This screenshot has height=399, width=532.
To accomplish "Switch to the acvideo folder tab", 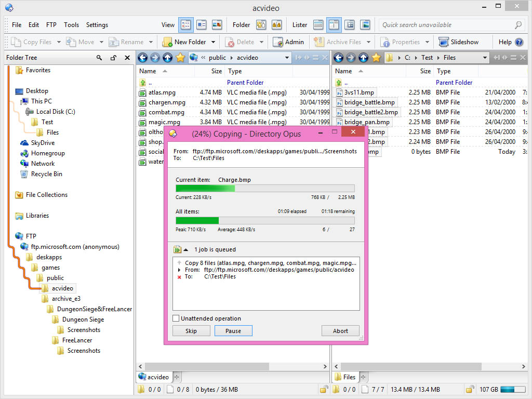I will (154, 377).
